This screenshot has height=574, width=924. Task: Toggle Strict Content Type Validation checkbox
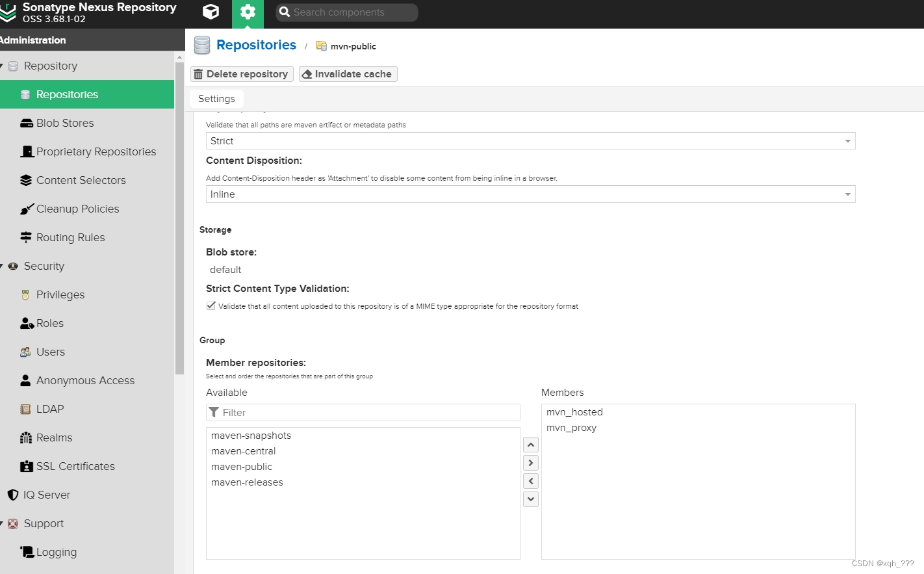[211, 306]
